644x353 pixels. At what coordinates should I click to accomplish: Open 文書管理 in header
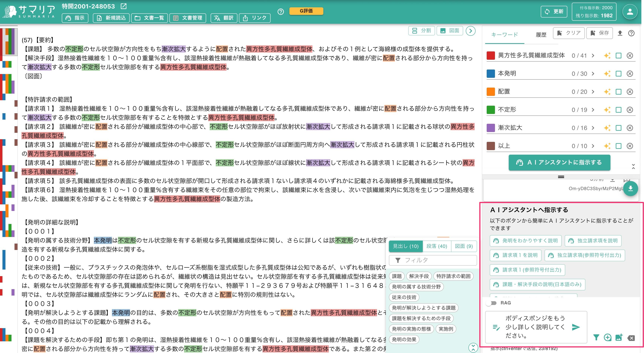click(x=188, y=18)
